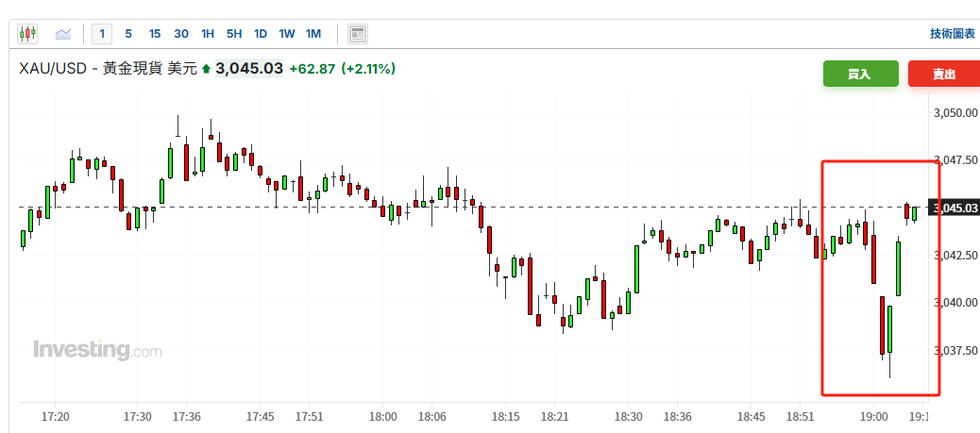Switch chart to 15 minute interval
The width and height of the screenshot is (980, 433).
click(x=155, y=34)
